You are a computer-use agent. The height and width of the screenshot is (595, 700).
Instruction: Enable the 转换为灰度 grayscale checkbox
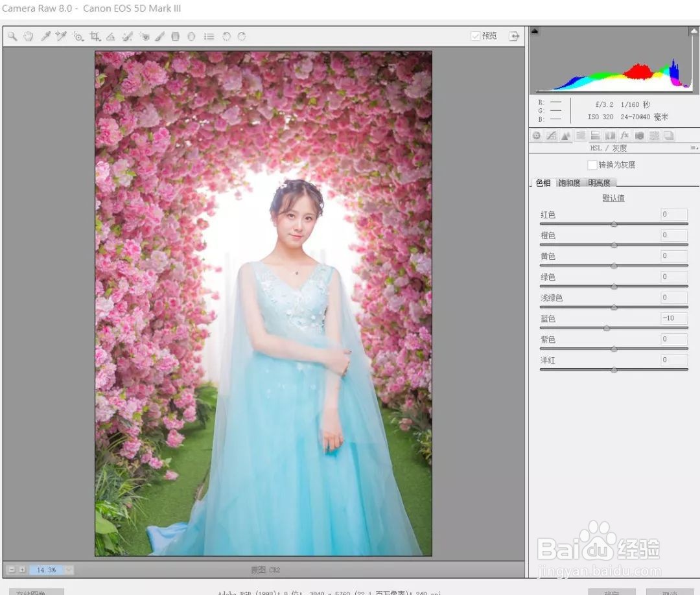tap(592, 165)
